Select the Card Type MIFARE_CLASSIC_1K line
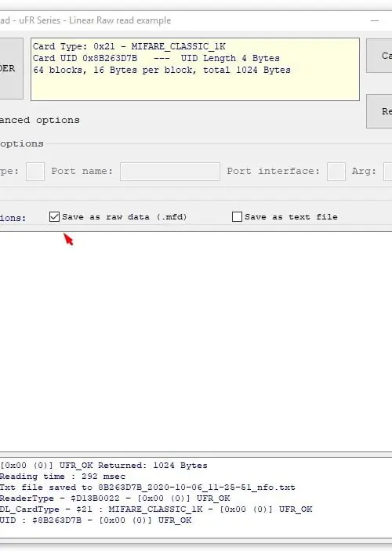Screen dimensions: 392x551 pyautogui.click(x=129, y=47)
